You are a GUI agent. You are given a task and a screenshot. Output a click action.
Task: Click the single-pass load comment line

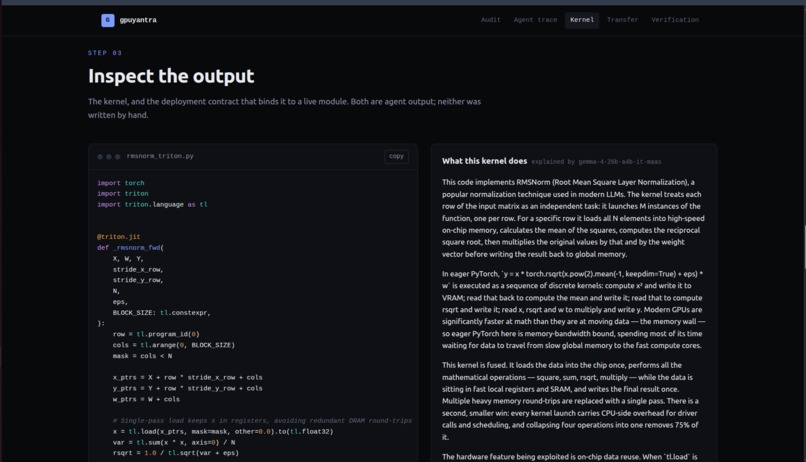(x=262, y=421)
